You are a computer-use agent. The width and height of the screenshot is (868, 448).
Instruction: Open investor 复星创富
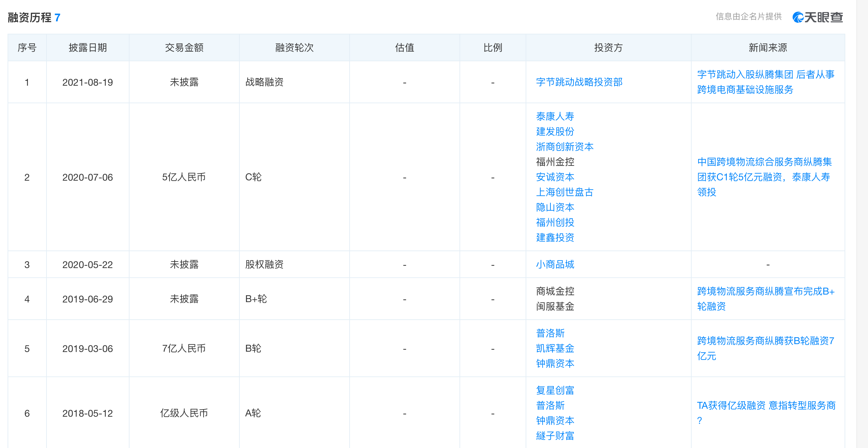click(x=555, y=390)
